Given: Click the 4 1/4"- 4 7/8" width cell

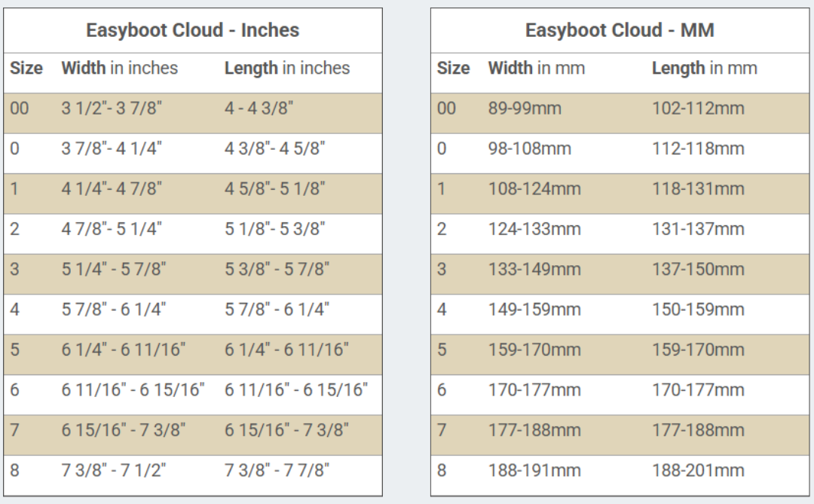Looking at the screenshot, I should point(112,189).
